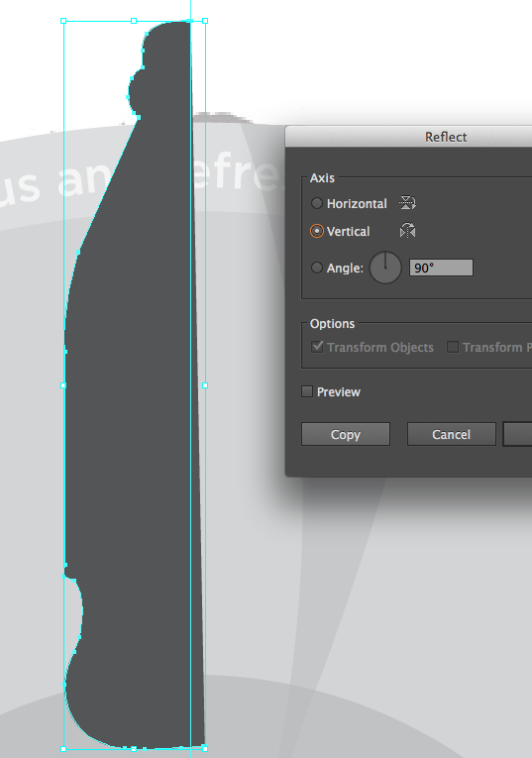This screenshot has height=758, width=532.
Task: Toggle the Transform Patterns checkbox
Action: pos(453,347)
